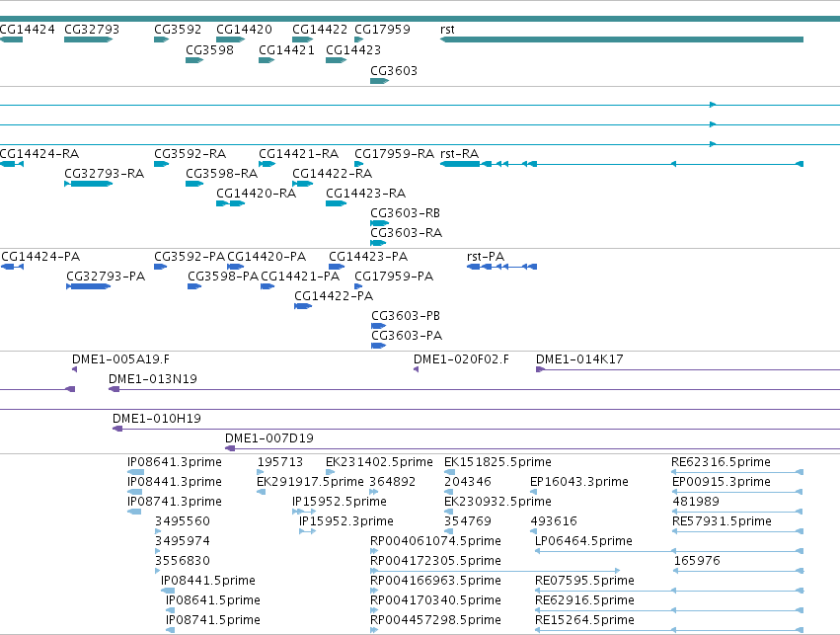Select the CG3603-PB protein label
Viewport: 840px width, 635px height.
[x=406, y=316]
